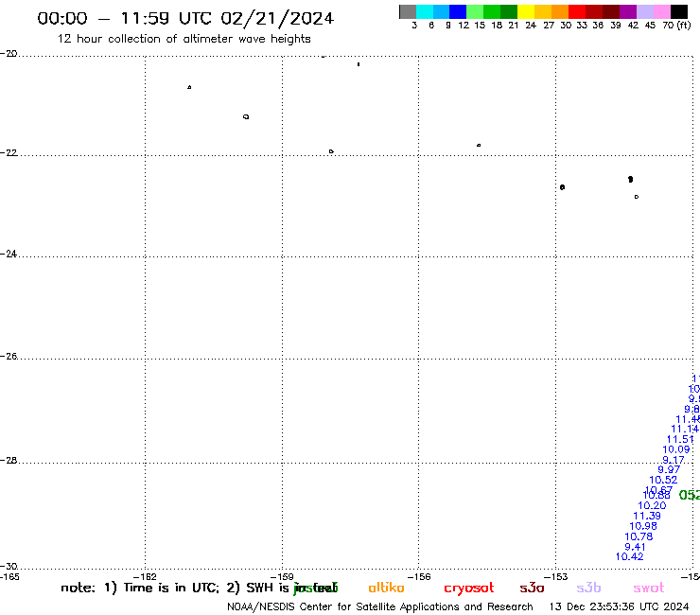Click the -162 longitude axis label
700x615 pixels.
click(x=145, y=576)
